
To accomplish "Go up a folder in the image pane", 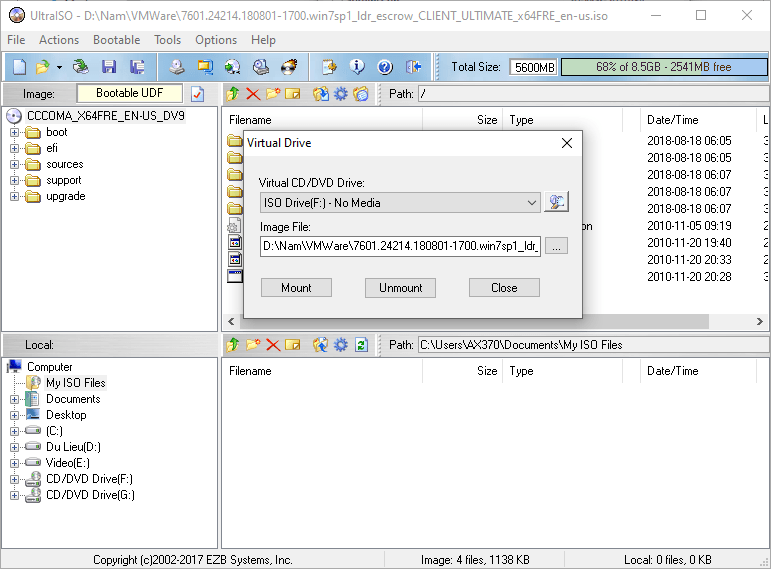I will pyautogui.click(x=233, y=93).
